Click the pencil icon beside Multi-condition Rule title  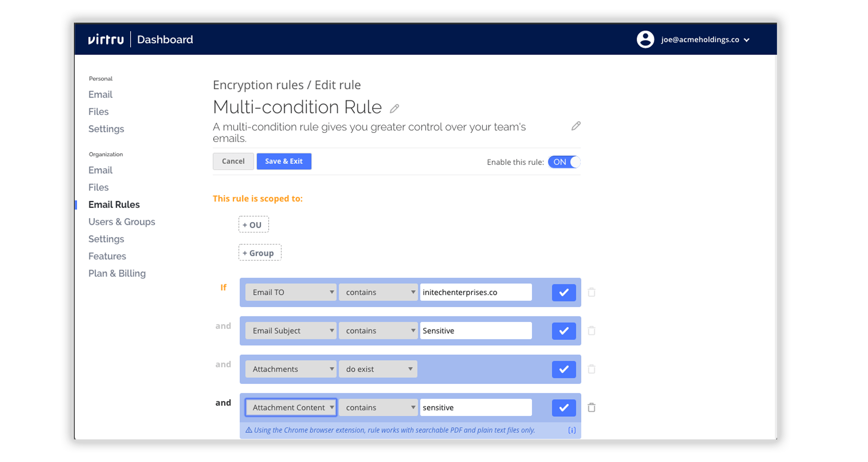394,109
